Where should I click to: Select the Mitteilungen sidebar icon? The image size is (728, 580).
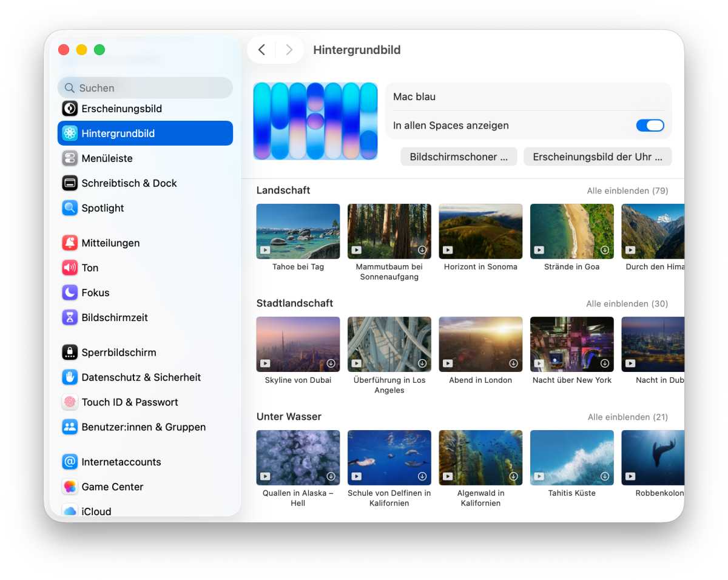tap(70, 243)
